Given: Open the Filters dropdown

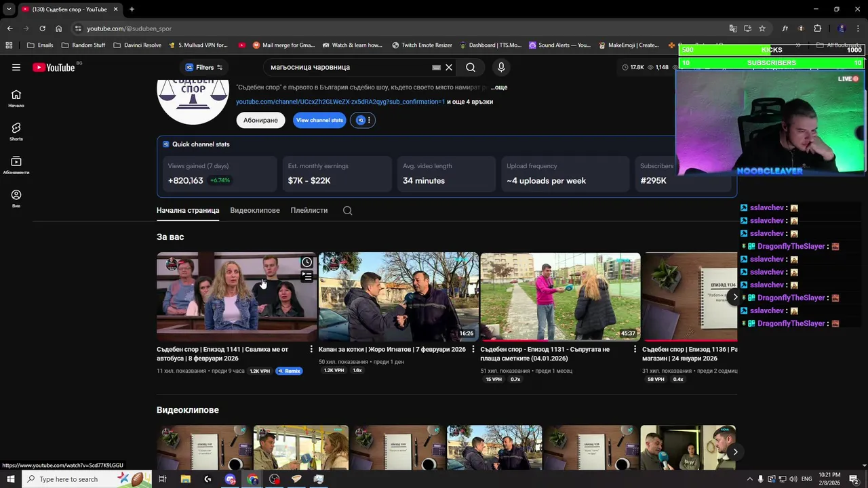Looking at the screenshot, I should 204,67.
